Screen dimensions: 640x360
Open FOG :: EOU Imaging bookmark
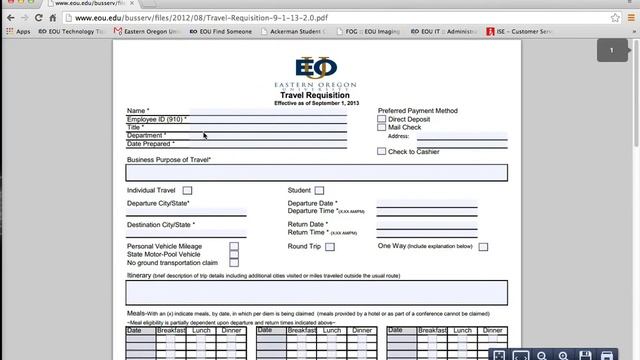(x=368, y=31)
